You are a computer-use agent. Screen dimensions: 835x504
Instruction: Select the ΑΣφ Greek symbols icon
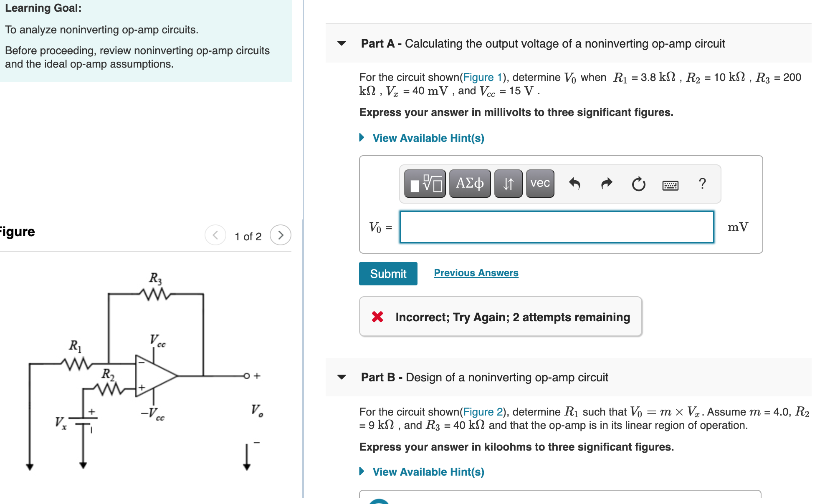pyautogui.click(x=469, y=183)
